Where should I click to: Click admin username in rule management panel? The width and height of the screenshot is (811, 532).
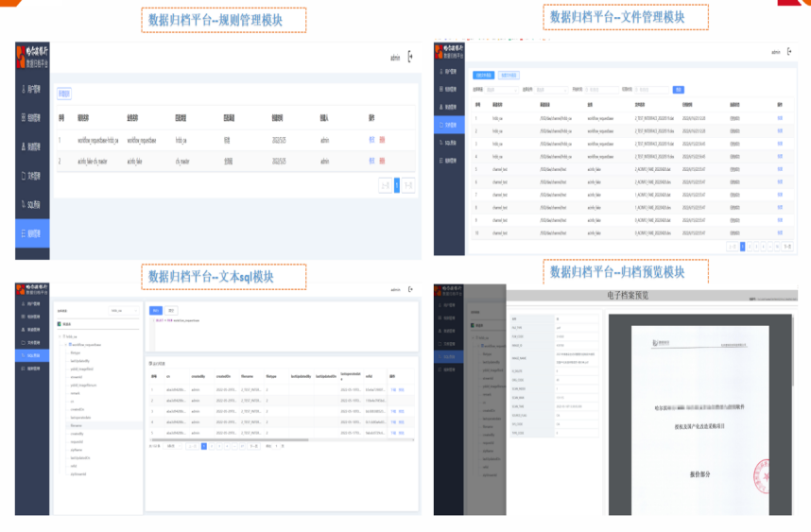[395, 58]
